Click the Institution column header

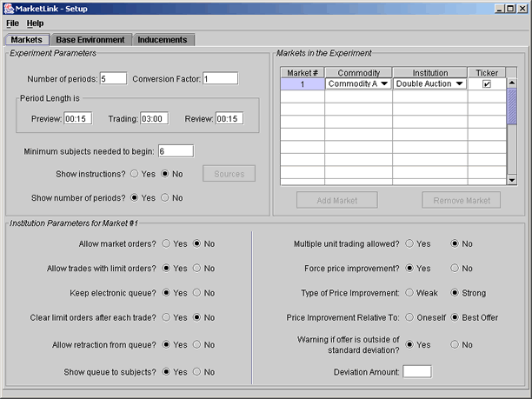pyautogui.click(x=430, y=73)
